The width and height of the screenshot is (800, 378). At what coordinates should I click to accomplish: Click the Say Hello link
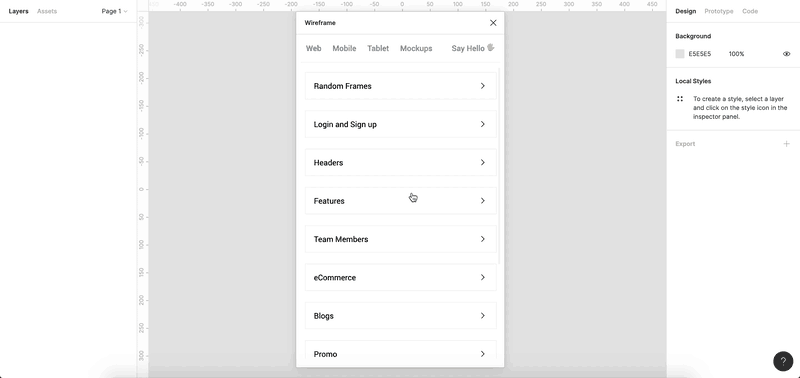[468, 48]
